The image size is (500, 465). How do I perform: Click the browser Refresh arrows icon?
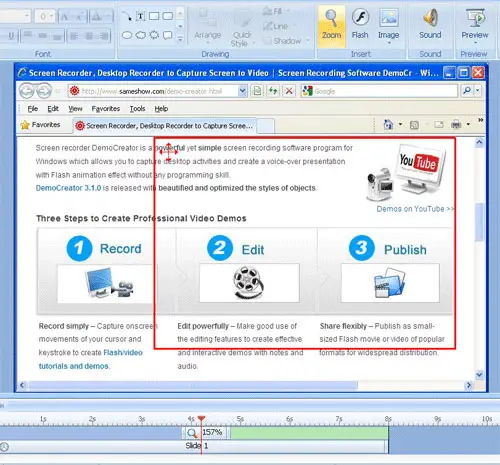pyautogui.click(x=273, y=91)
